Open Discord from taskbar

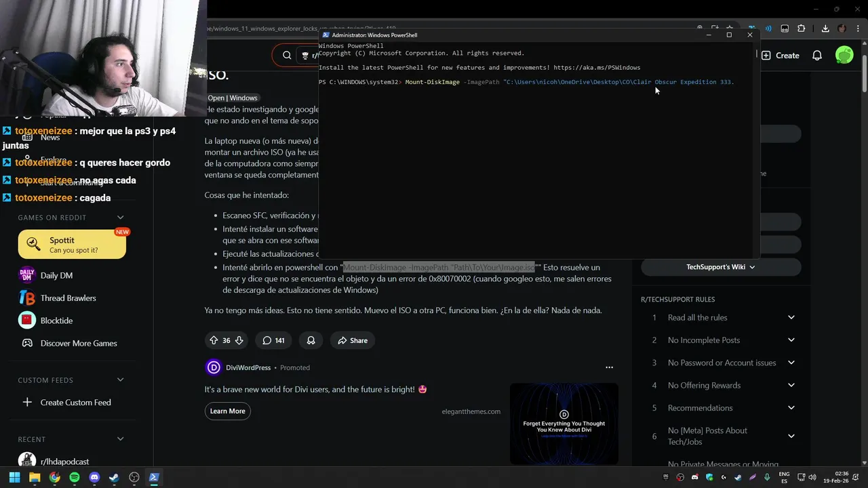(94, 477)
